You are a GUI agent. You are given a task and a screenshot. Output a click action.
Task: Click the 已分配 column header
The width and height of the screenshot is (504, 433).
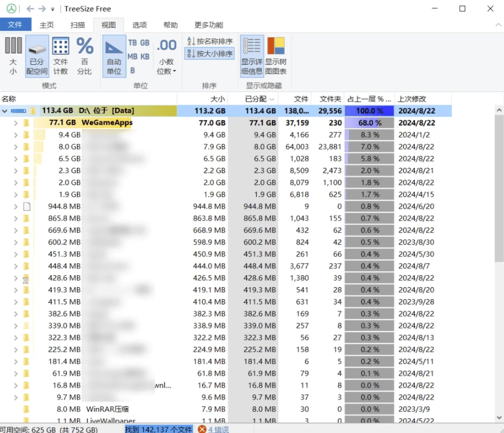pyautogui.click(x=256, y=99)
